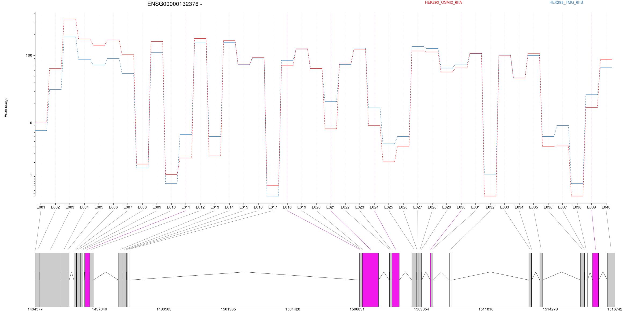
Task: Click the magenta exon block for E039
Action: point(595,280)
